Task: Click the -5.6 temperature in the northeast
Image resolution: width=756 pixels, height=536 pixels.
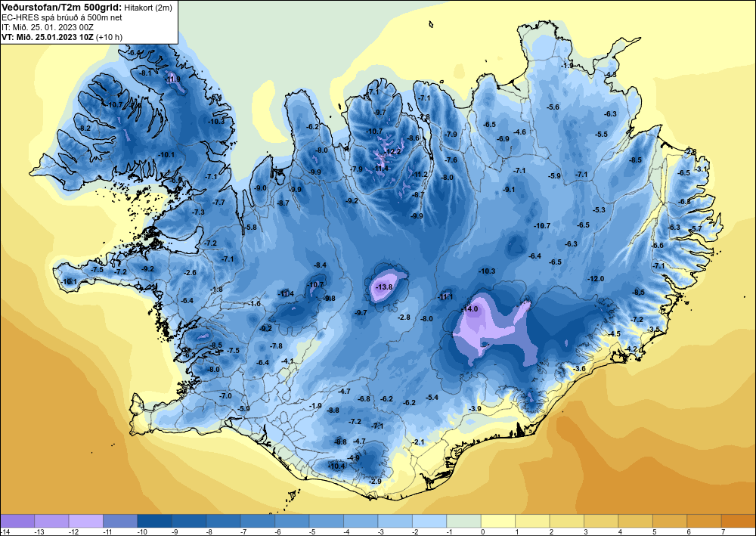Action: (x=553, y=107)
